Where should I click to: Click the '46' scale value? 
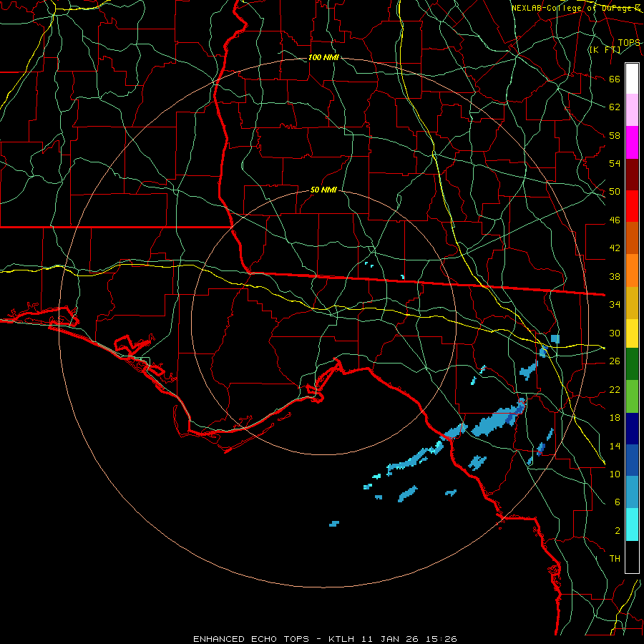tap(615, 220)
